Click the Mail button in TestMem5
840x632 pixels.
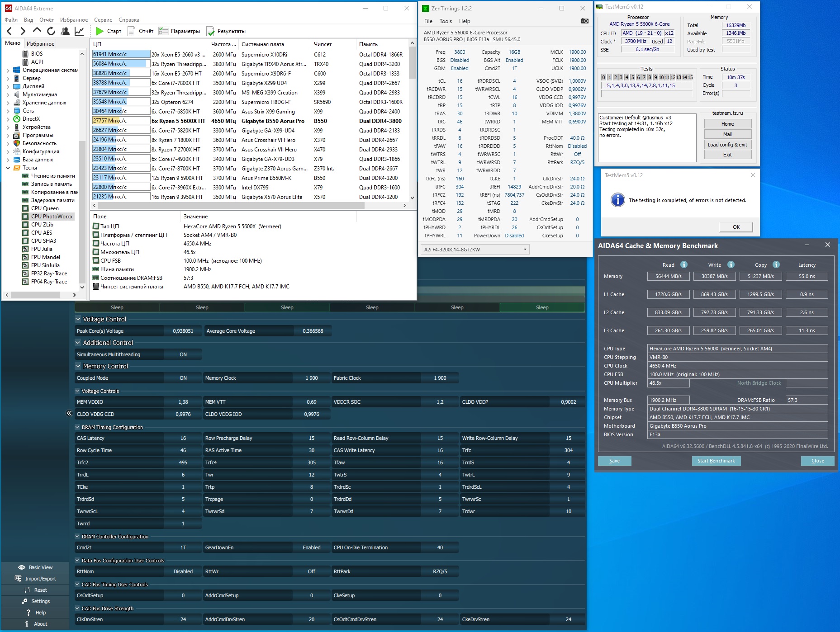point(727,134)
